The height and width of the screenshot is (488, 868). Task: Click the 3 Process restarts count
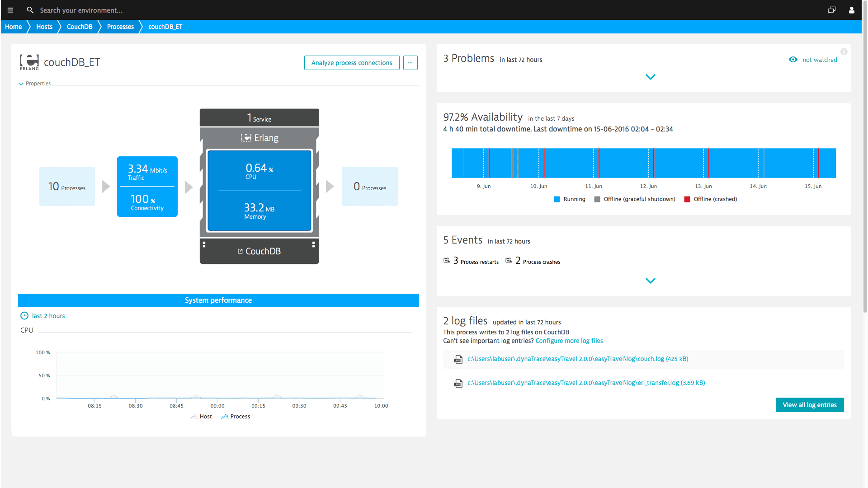[x=456, y=261]
